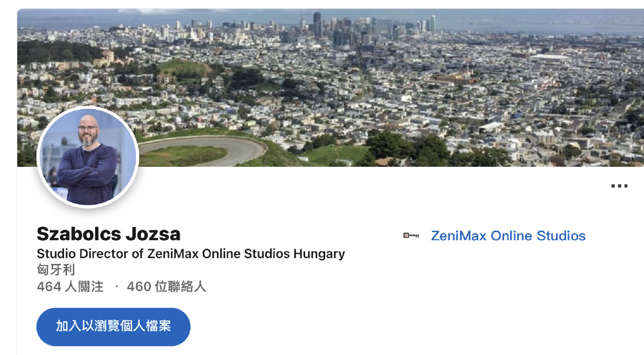Viewport: 644px width, 355px height.
Task: Click the San Francisco cover banner image
Action: (x=330, y=88)
